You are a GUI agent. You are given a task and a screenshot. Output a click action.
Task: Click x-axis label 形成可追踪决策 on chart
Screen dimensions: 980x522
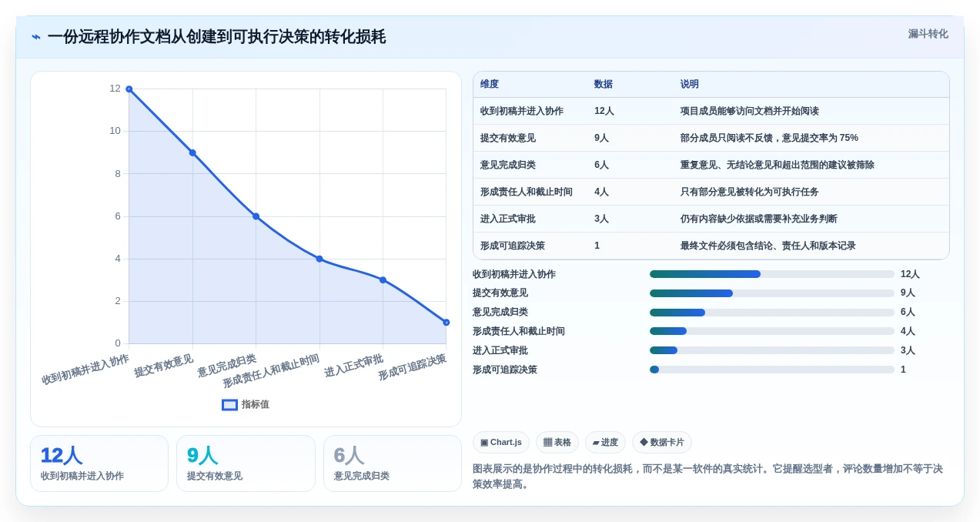coord(413,368)
